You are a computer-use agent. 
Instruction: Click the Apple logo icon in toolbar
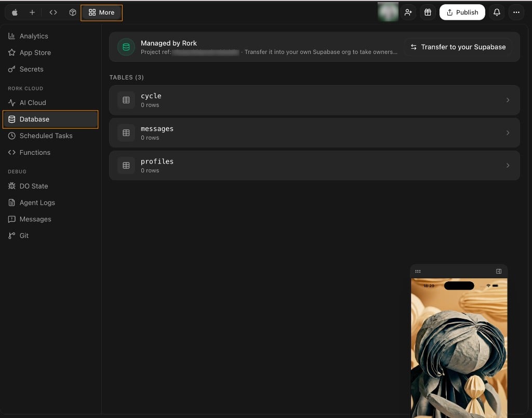point(15,12)
